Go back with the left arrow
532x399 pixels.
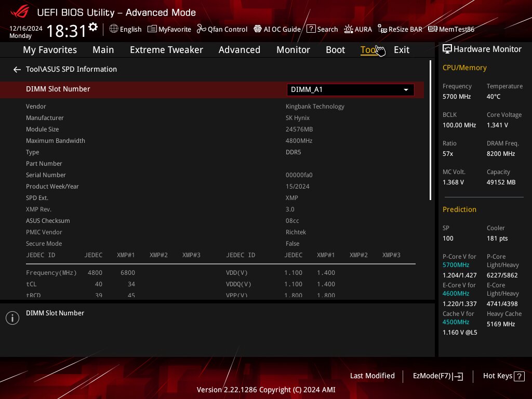pyautogui.click(x=17, y=70)
